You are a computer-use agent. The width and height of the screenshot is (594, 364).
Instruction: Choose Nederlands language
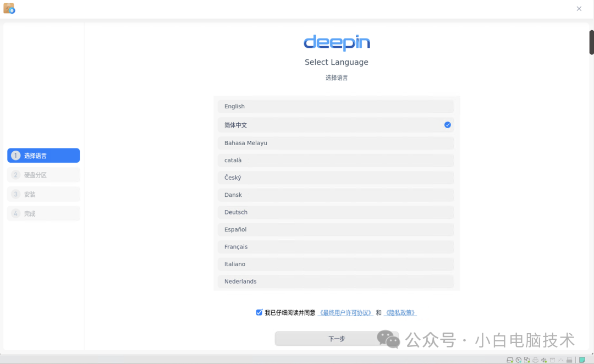tap(335, 282)
